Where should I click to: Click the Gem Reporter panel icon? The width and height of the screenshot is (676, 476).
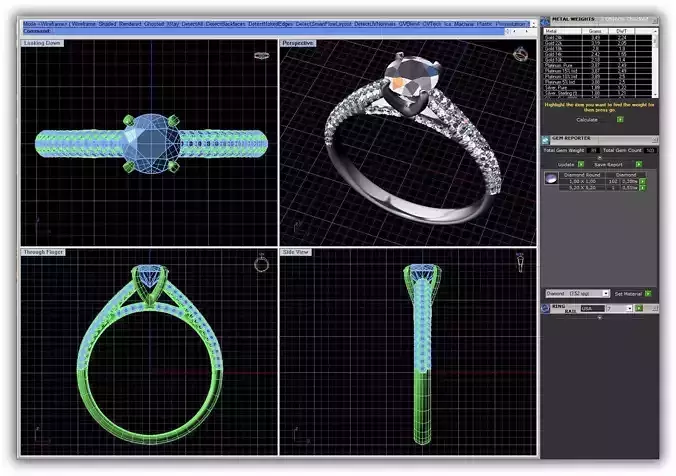545,140
